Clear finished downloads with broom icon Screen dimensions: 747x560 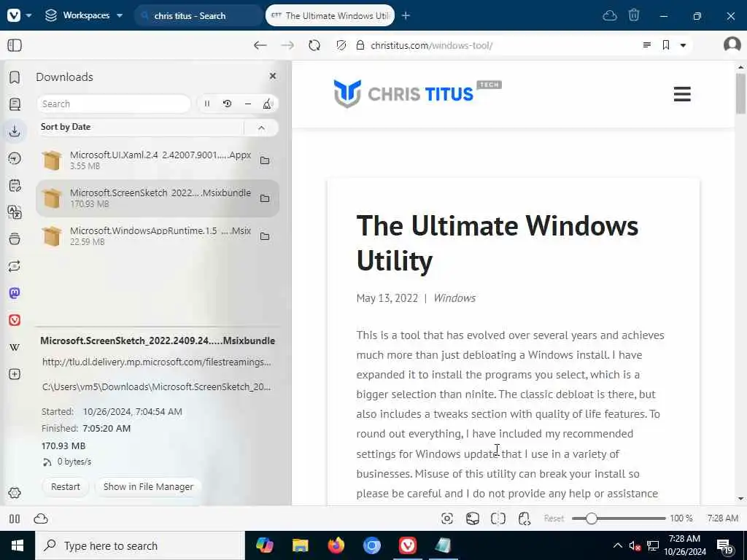267,104
